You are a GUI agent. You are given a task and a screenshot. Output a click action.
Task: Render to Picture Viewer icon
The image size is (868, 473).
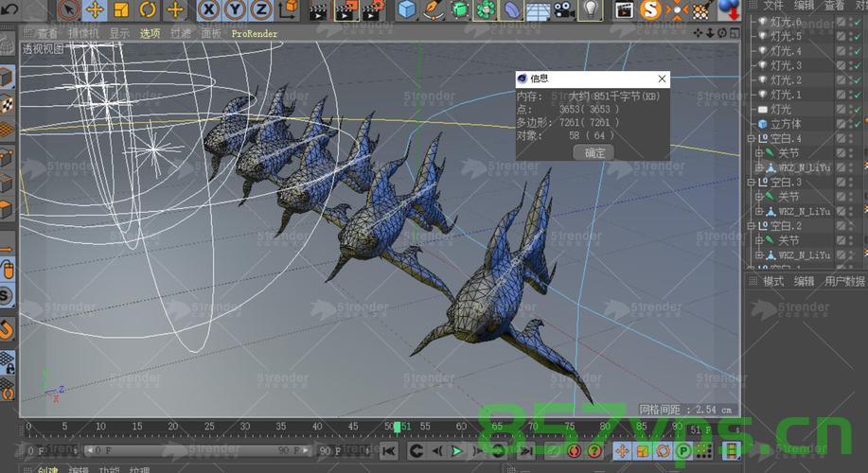[347, 10]
